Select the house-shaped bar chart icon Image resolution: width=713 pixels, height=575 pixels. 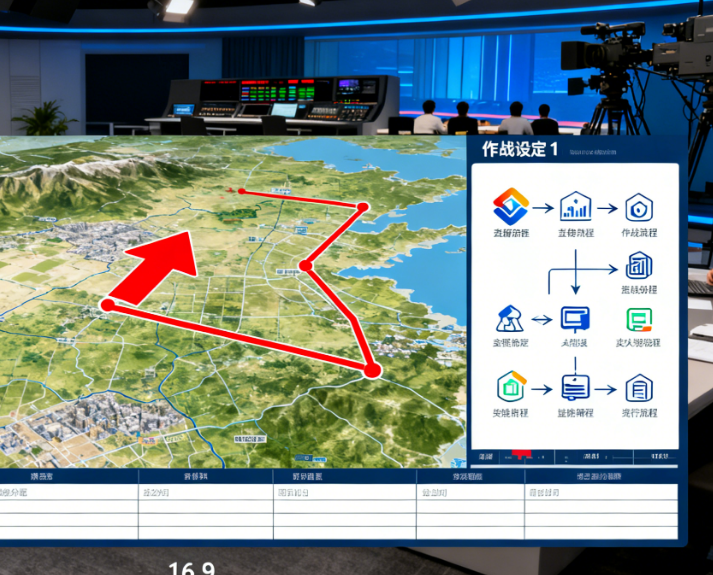pyautogui.click(x=576, y=206)
